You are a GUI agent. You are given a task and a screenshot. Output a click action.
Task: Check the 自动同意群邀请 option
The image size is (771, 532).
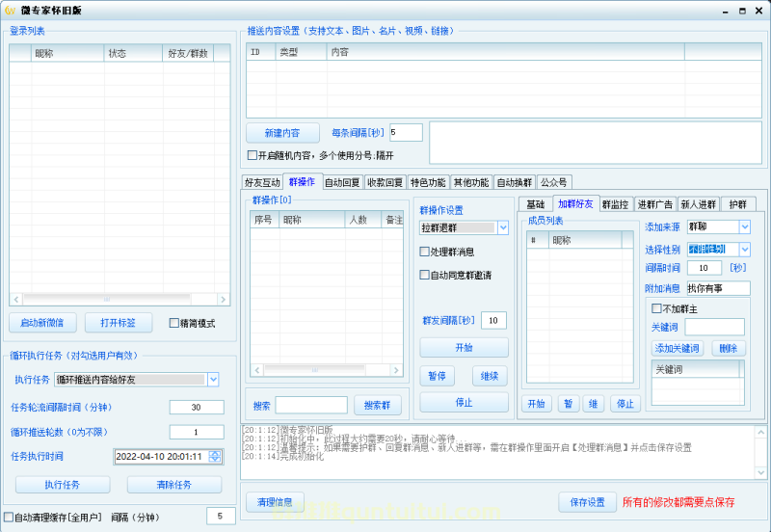coord(425,275)
